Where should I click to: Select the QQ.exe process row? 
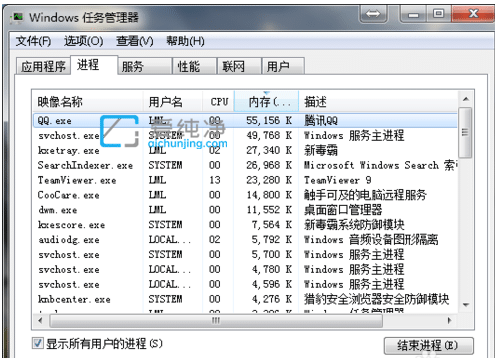(x=245, y=121)
